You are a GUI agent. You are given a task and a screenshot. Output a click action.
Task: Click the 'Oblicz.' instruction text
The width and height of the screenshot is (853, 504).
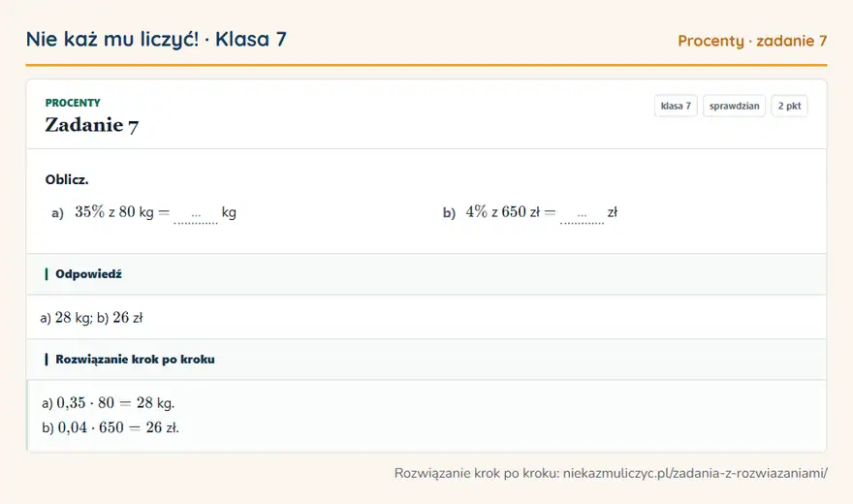tap(67, 180)
